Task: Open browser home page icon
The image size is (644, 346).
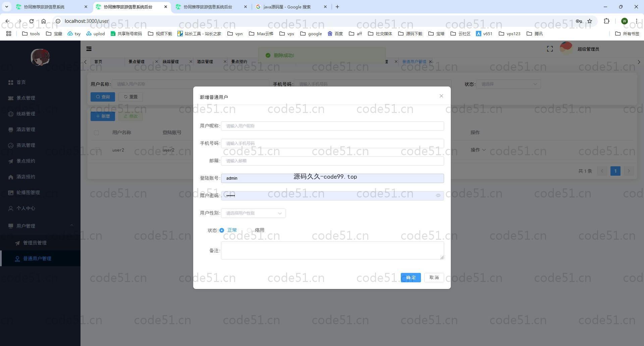Action: [44, 21]
